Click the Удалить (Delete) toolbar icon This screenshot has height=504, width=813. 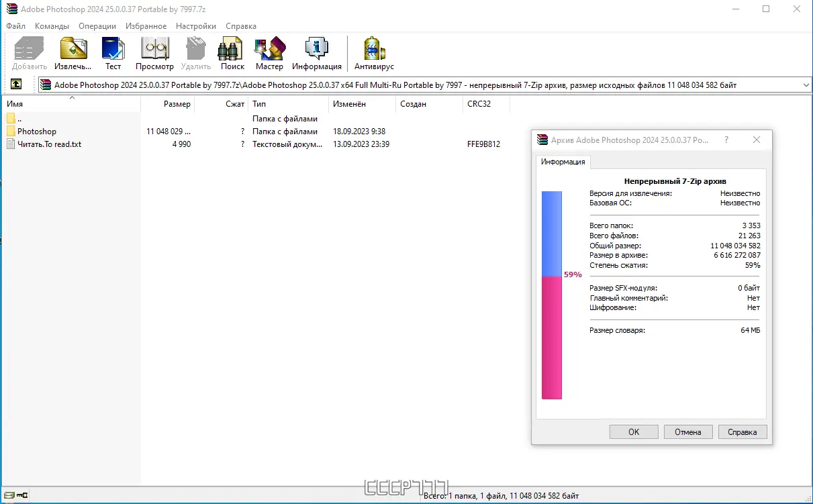pyautogui.click(x=195, y=50)
